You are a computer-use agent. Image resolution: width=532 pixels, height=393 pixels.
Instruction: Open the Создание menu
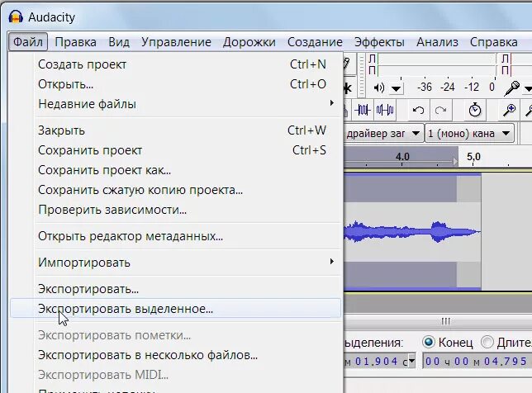315,42
